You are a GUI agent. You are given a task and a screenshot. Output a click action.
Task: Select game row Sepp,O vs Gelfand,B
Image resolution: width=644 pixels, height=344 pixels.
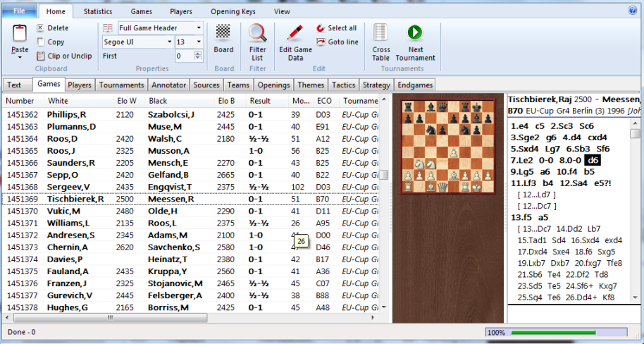[x=190, y=175]
